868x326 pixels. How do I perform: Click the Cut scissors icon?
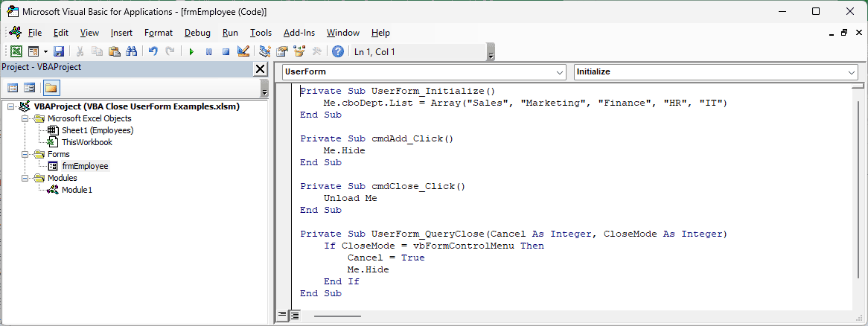pos(80,51)
